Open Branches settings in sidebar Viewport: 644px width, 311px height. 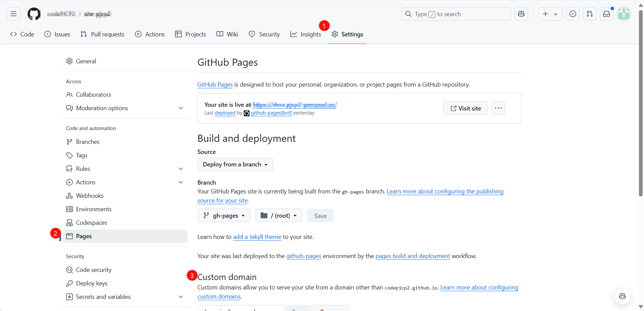coord(125,142)
